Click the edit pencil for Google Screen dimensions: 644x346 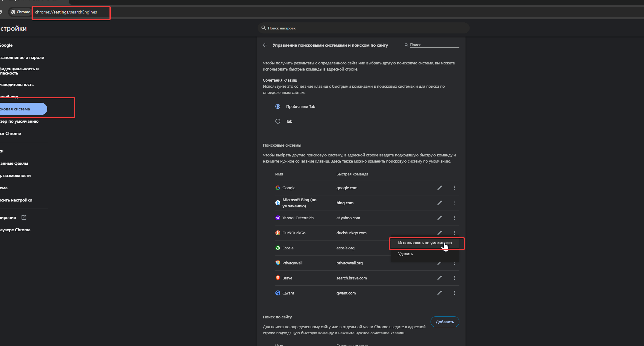click(x=439, y=188)
